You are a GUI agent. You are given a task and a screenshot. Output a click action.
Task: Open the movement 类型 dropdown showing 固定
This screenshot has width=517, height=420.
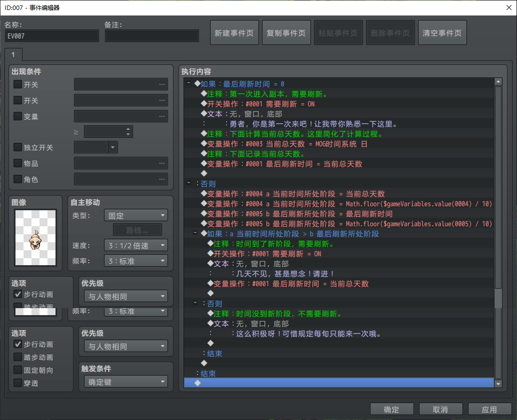tap(136, 215)
